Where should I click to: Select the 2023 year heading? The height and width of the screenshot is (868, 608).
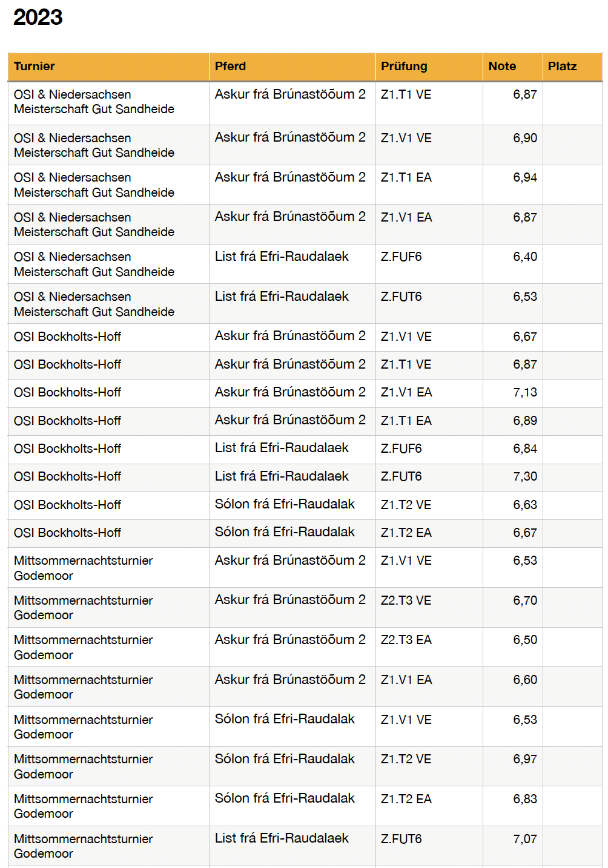(38, 18)
